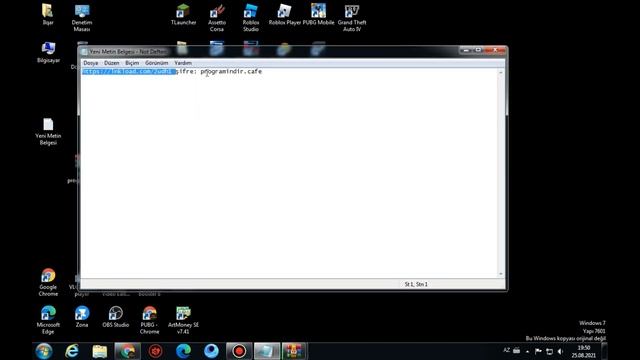
Task: Select the PUBG - Chrome desktop shortcut
Action: coord(149,320)
